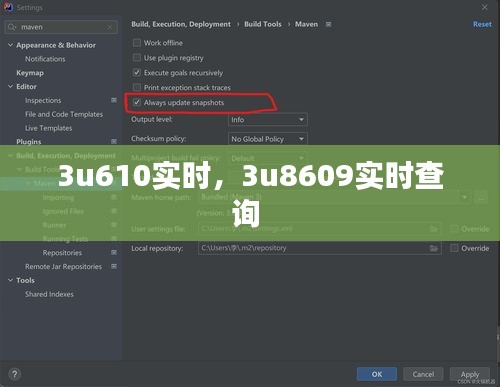This screenshot has height=387, width=500.
Task: Toggle Always update snapshots checkbox
Action: (x=137, y=102)
